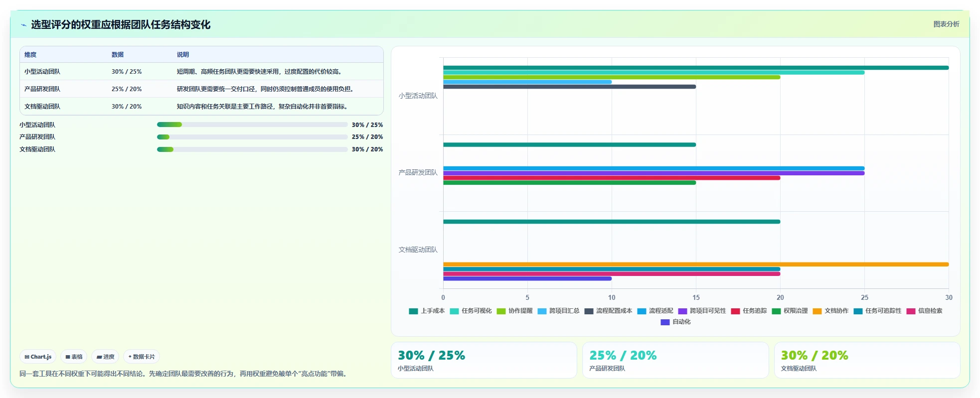
Task: Toggle the 流程配置成本 legend entry
Action: pyautogui.click(x=608, y=311)
